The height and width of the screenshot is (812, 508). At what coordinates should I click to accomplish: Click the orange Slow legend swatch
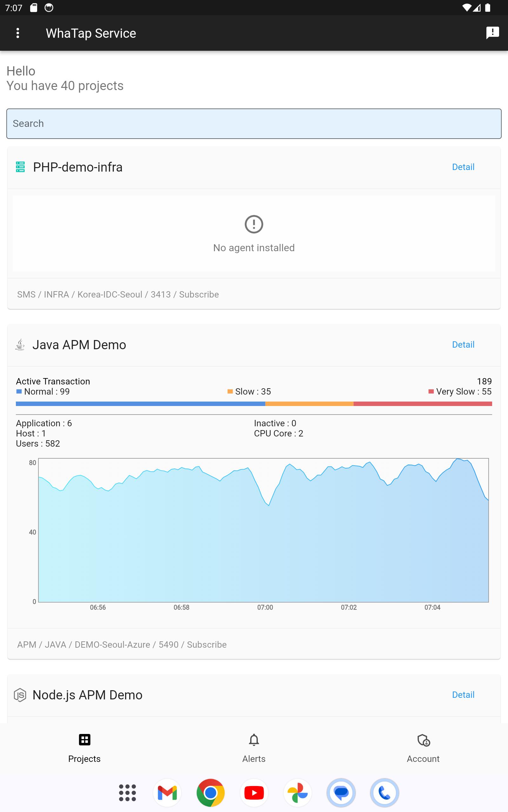coord(230,391)
